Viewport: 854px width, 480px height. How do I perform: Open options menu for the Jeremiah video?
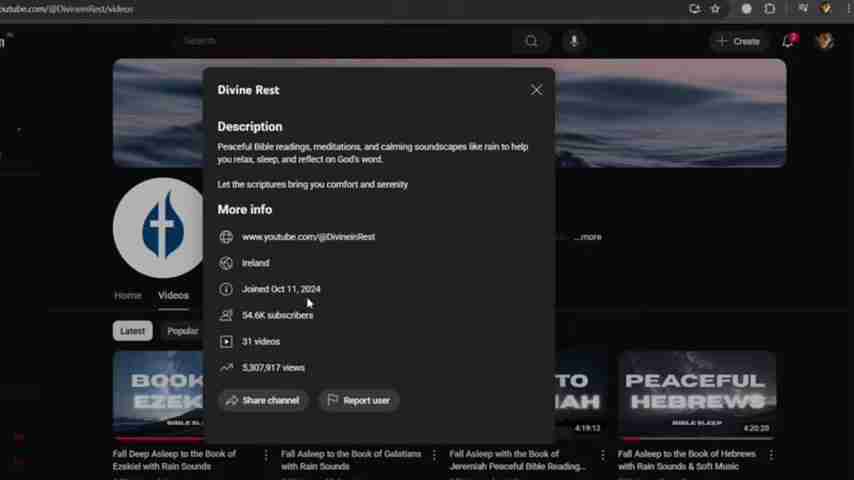pos(602,455)
